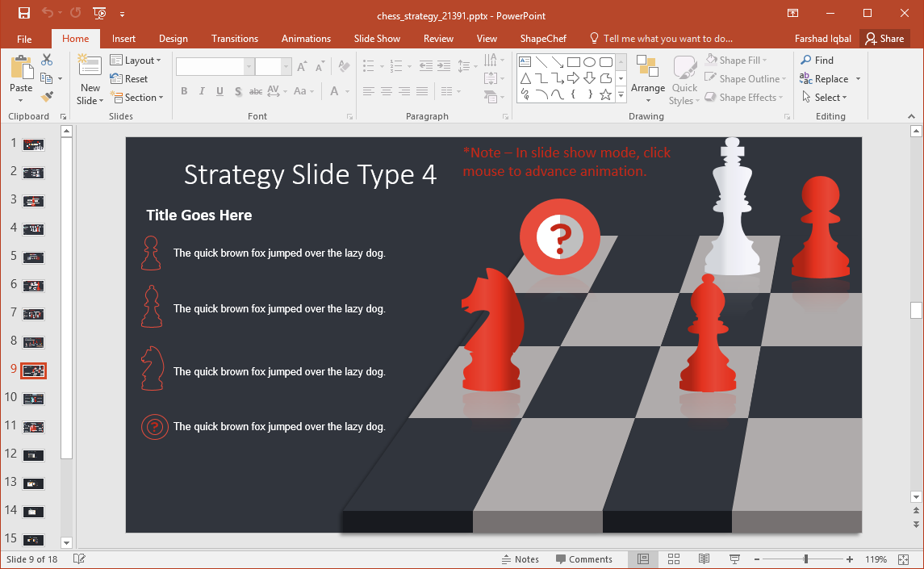Enable Underline formatting
Image resolution: width=924 pixels, height=569 pixels.
click(220, 91)
